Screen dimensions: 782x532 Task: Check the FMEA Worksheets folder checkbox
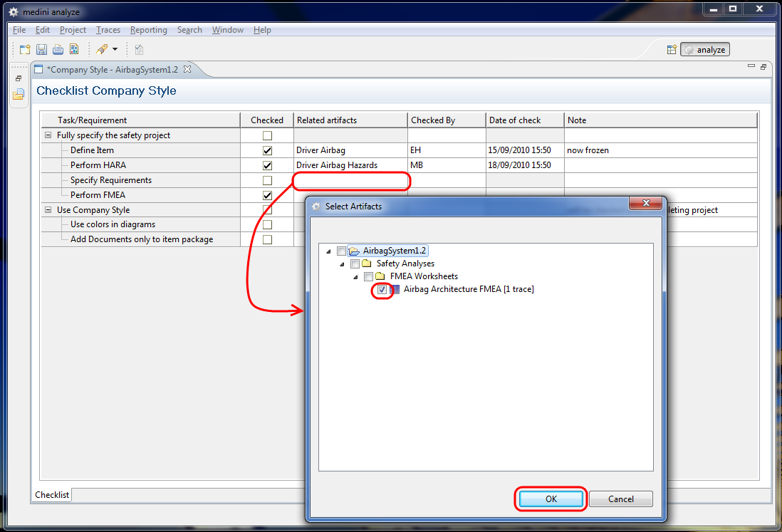click(368, 277)
